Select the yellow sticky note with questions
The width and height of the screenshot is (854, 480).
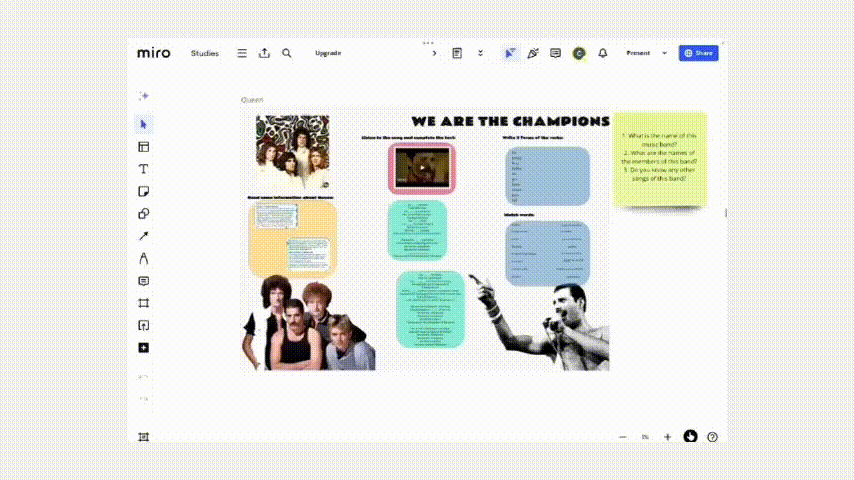click(x=660, y=159)
